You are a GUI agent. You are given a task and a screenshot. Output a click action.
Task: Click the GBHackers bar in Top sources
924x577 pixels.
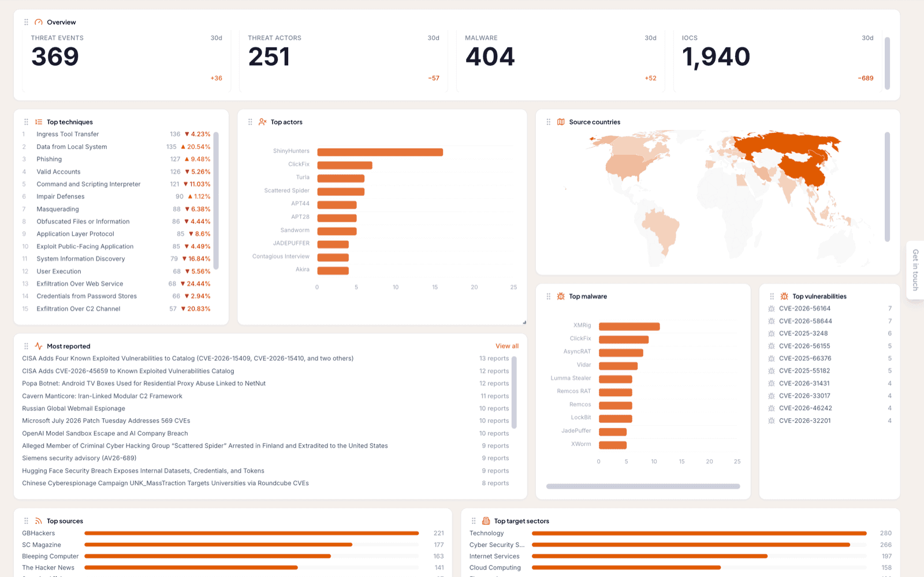point(252,533)
